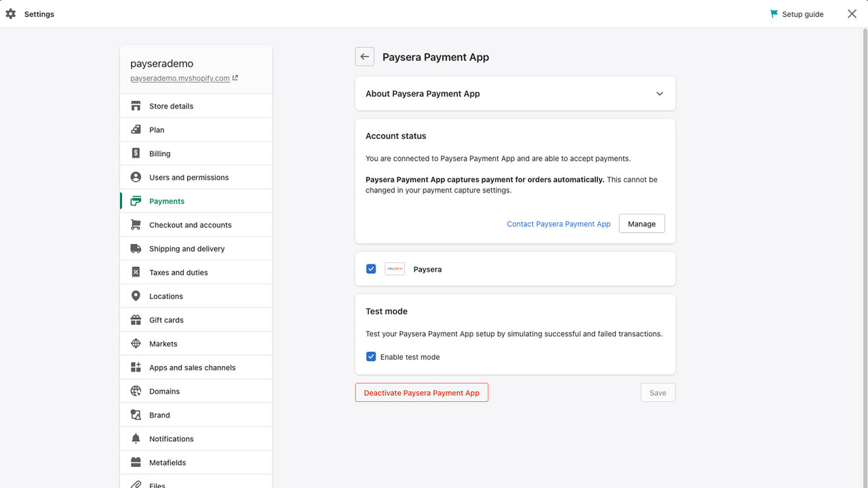Click Contact Paysera Payment App link

tap(559, 224)
